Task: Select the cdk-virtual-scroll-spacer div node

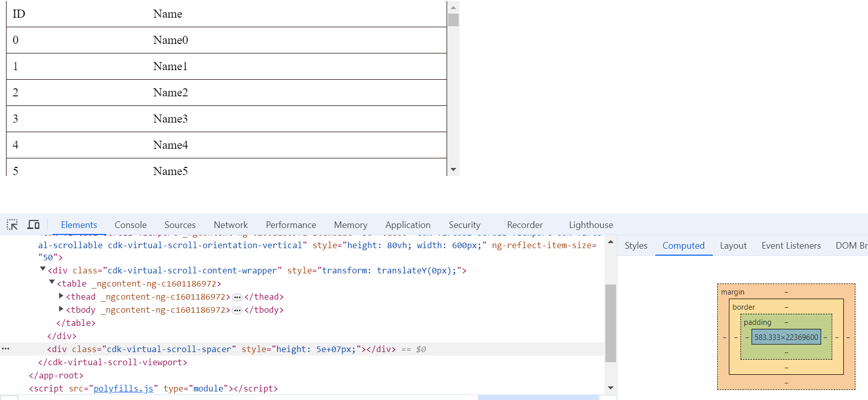Action: pyautogui.click(x=302, y=349)
